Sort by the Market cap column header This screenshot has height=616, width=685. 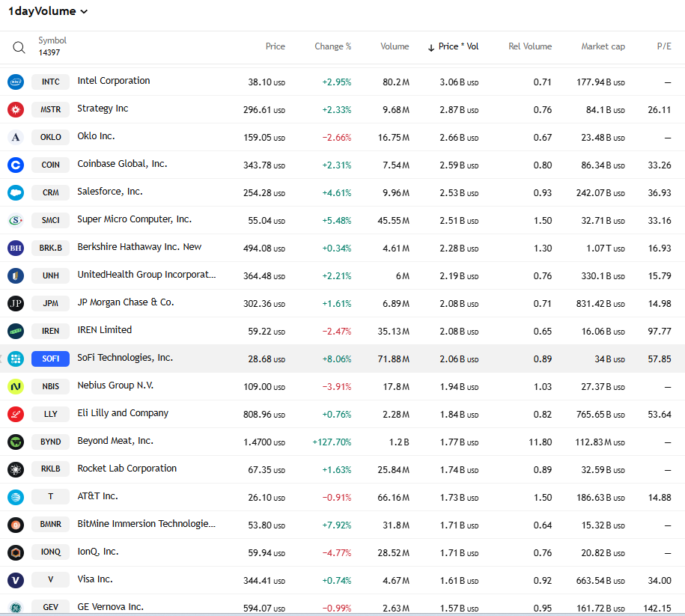tap(603, 46)
